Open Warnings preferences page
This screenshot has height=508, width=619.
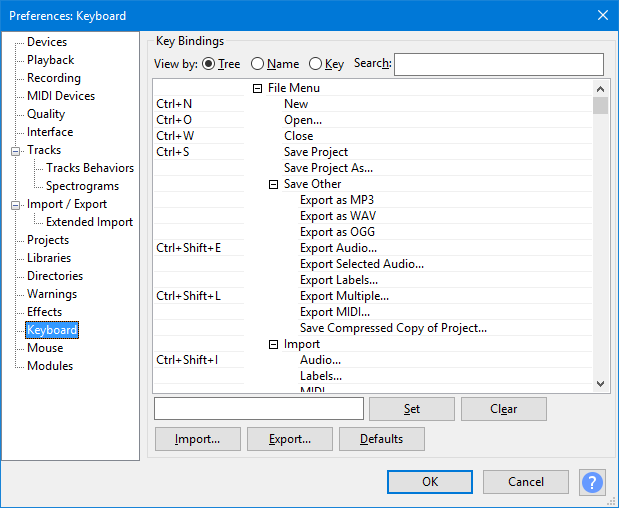click(x=52, y=294)
